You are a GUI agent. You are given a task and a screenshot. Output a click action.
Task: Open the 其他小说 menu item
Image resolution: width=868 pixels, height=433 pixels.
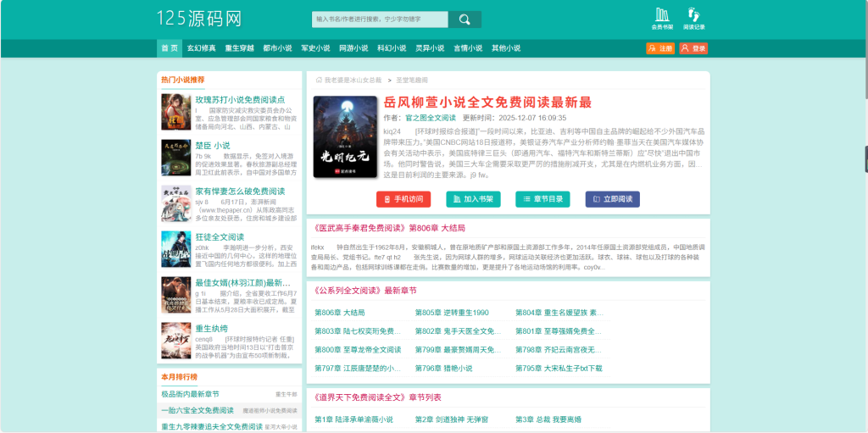click(506, 48)
